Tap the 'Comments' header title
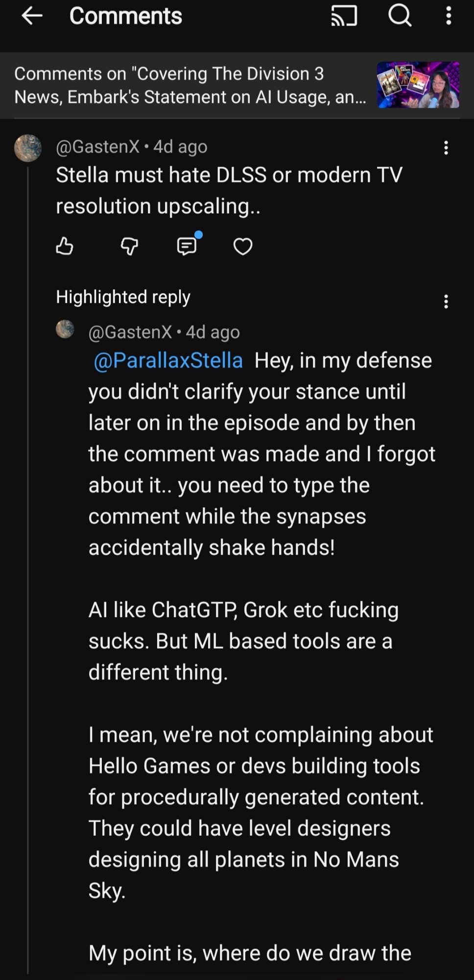Viewport: 474px width, 980px height. (126, 16)
